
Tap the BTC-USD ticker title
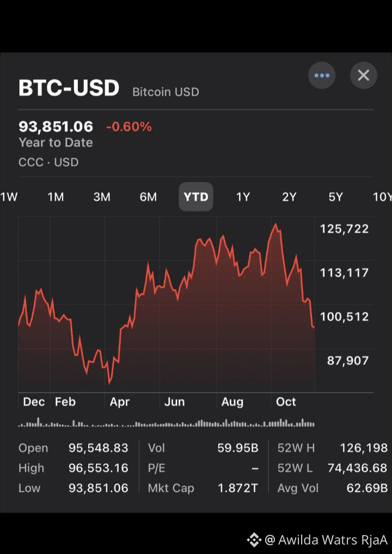(69, 88)
